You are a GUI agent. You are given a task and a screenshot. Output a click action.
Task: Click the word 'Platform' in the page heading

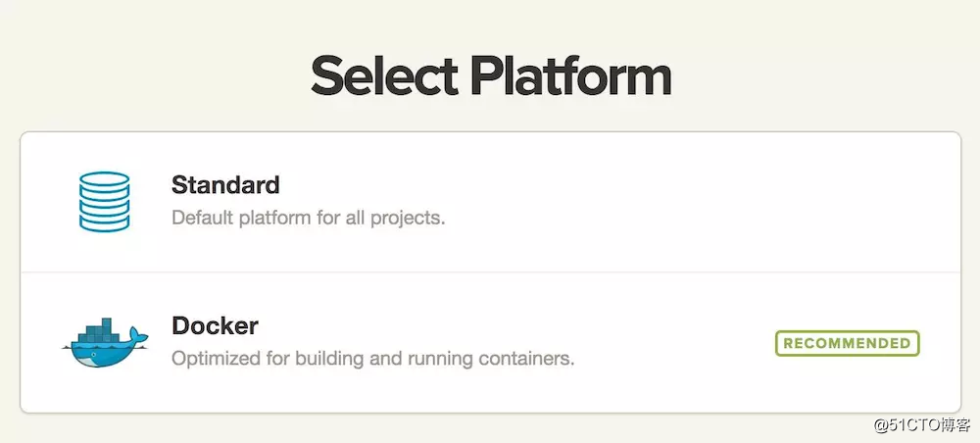pyautogui.click(x=570, y=76)
